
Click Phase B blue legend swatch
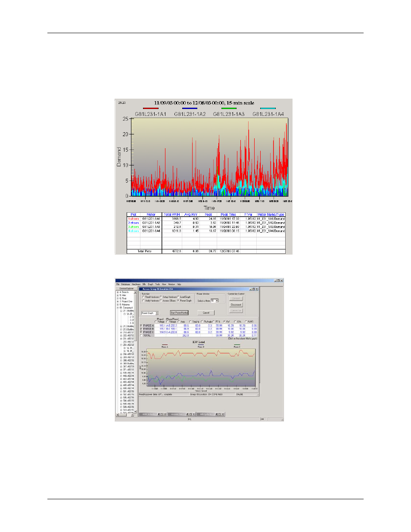[201, 345]
